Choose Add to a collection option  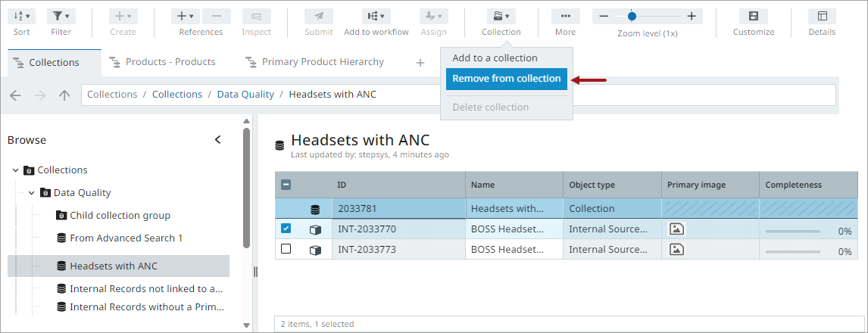coord(495,58)
